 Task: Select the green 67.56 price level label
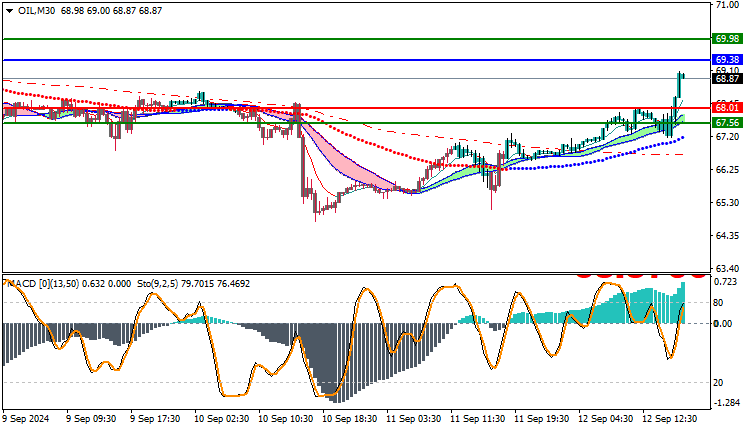[x=727, y=123]
